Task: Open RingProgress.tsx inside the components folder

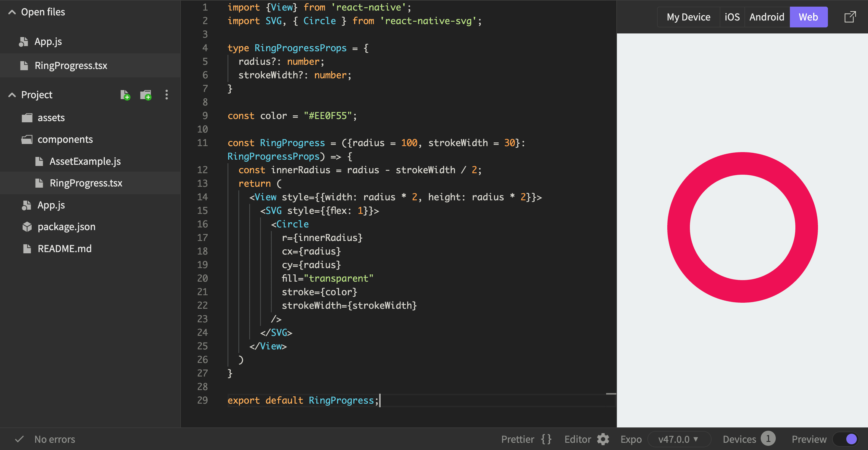Action: tap(86, 183)
